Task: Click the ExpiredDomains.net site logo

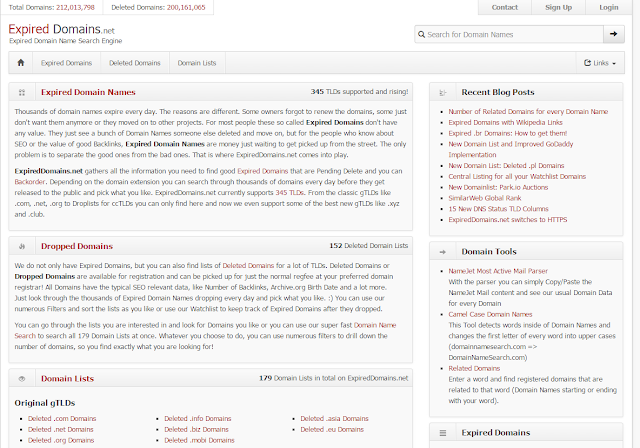Action: click(62, 29)
